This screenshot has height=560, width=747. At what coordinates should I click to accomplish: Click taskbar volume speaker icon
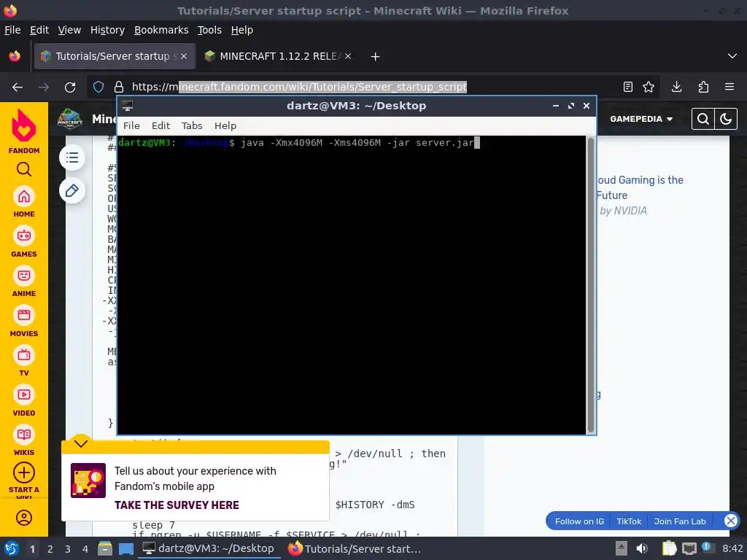coord(642,548)
